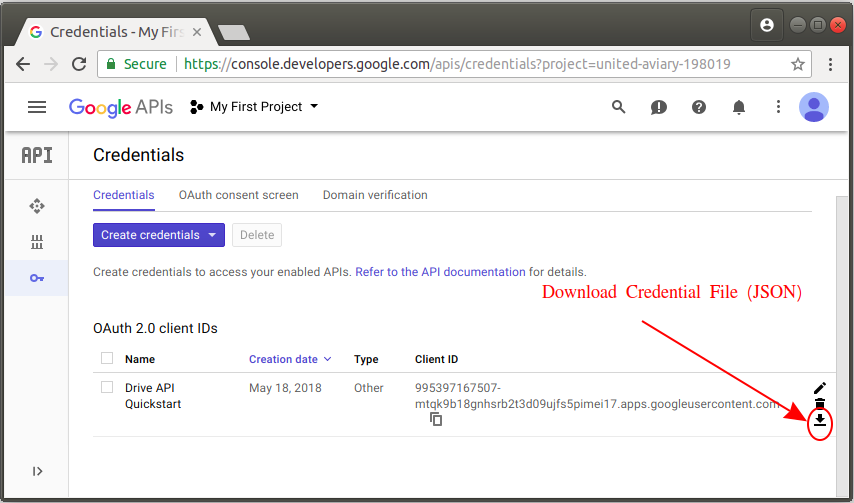Open the Library sidebar icon
This screenshot has width=854, height=503.
click(36, 242)
